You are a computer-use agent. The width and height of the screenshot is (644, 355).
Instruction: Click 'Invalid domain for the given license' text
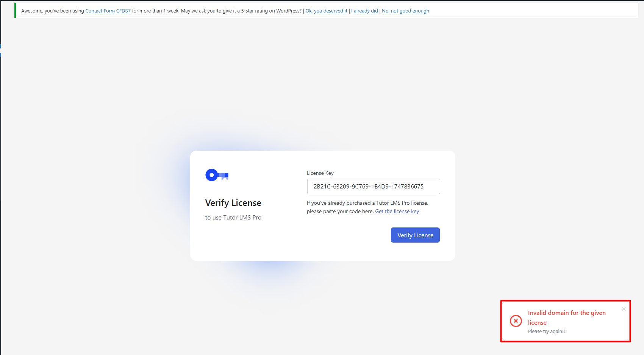(x=567, y=318)
